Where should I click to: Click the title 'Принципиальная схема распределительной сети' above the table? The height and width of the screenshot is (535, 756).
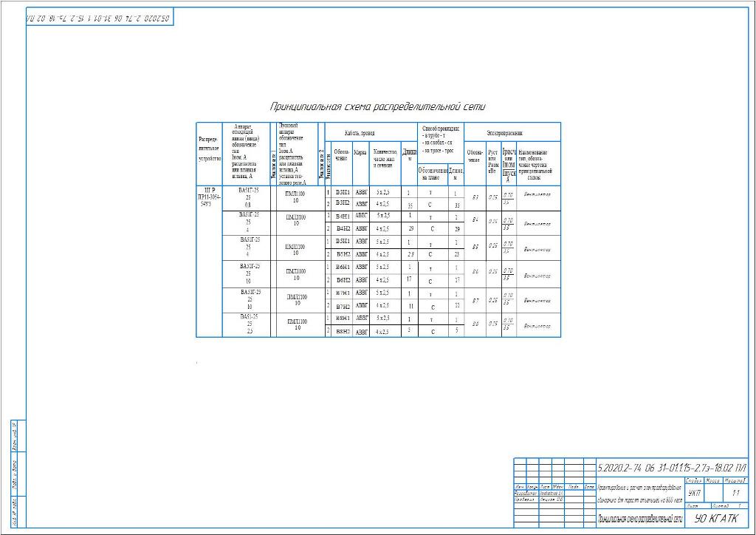pyautogui.click(x=377, y=106)
